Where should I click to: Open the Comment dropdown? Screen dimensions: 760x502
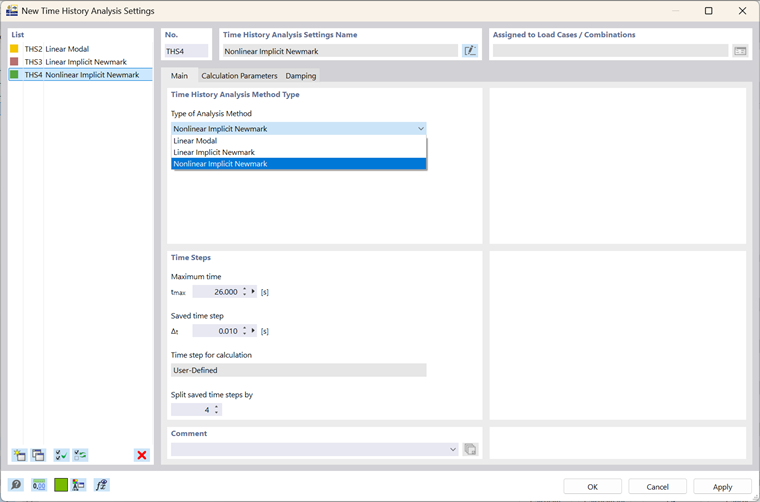[453, 449]
